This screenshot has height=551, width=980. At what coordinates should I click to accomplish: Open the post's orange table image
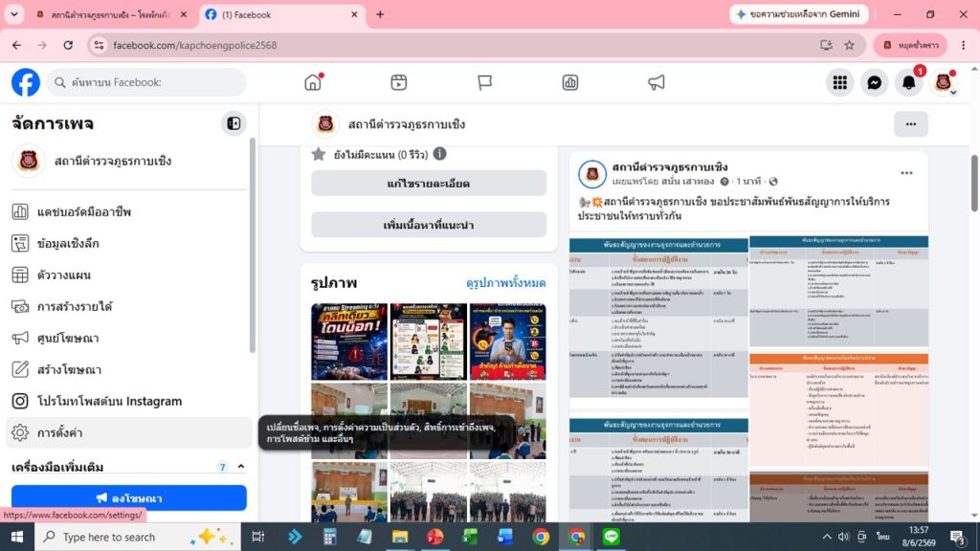click(838, 409)
